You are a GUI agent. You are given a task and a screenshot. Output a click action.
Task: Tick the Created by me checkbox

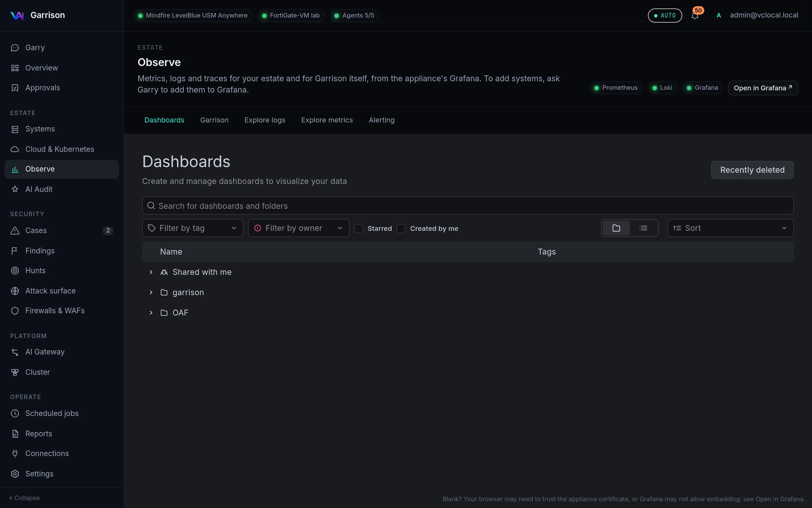click(401, 229)
